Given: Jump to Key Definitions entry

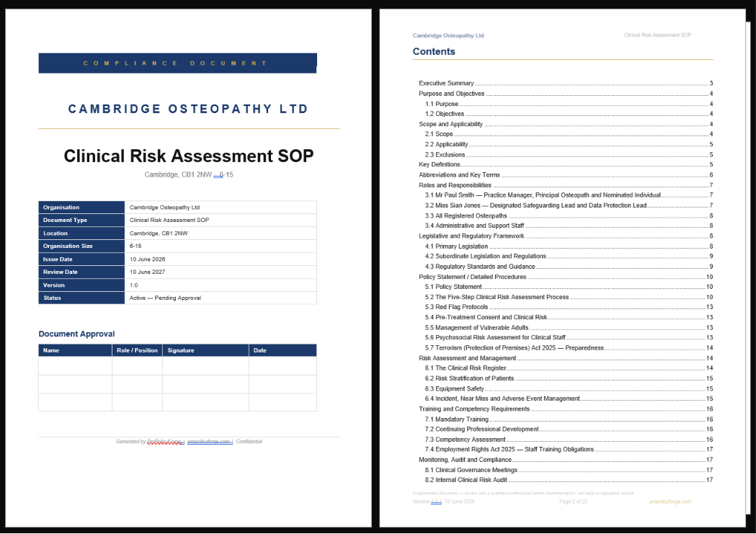Looking at the screenshot, I should tap(566, 164).
